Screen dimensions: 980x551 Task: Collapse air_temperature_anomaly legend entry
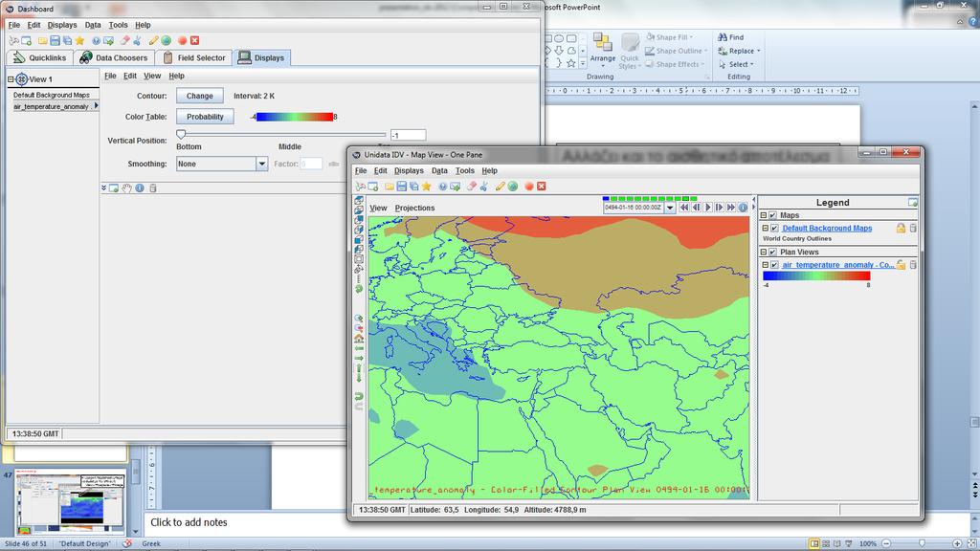pos(766,265)
